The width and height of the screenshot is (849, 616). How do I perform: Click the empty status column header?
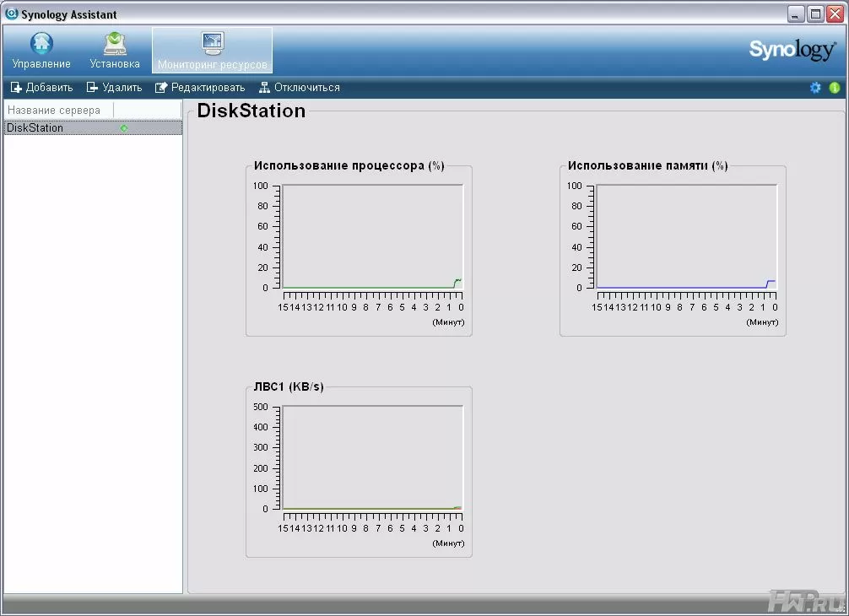point(147,111)
